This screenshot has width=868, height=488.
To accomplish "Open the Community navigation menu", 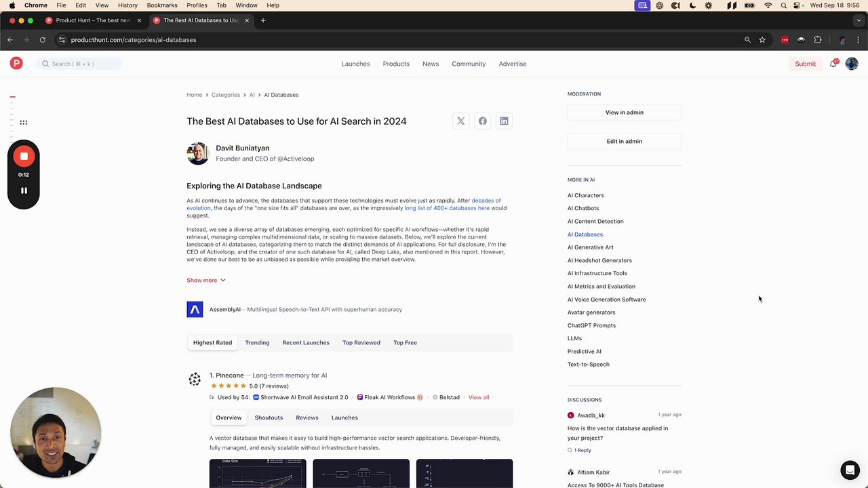I will (469, 64).
